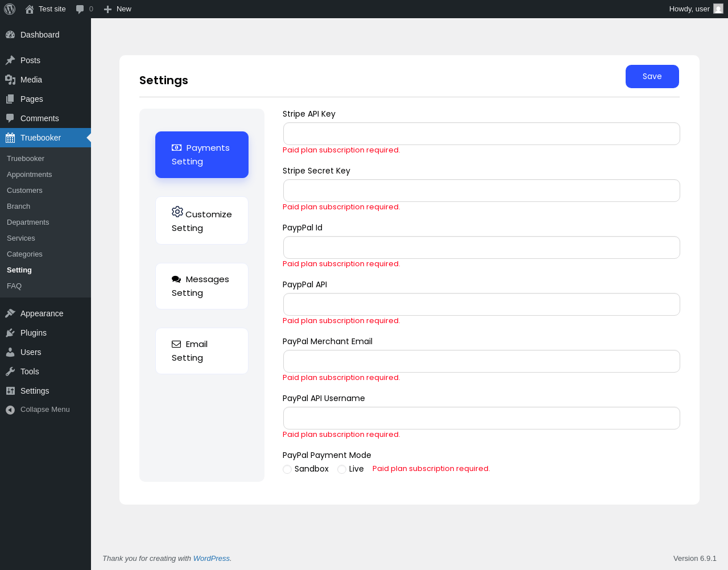Follow the WordPress footer link
728x570 pixels.
pyautogui.click(x=211, y=559)
